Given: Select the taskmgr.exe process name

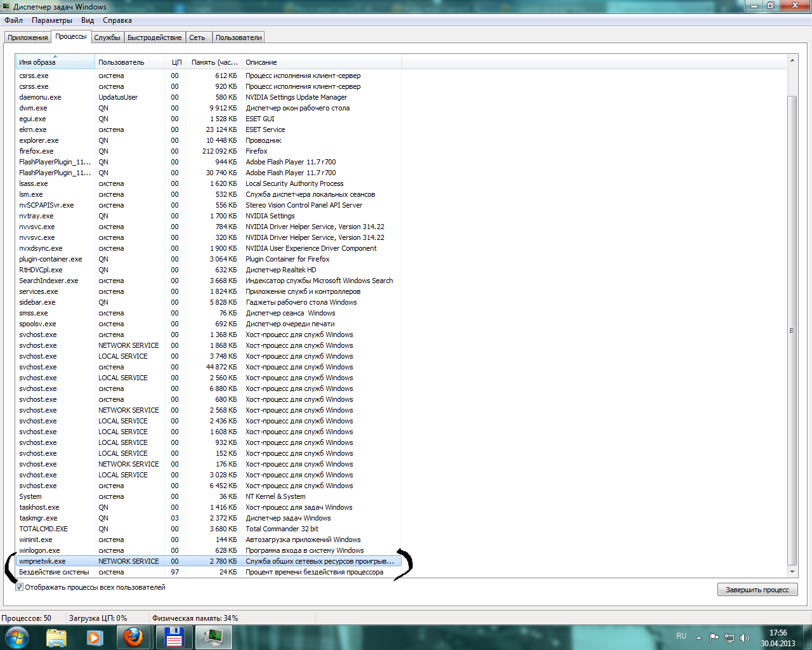Looking at the screenshot, I should click(x=38, y=518).
